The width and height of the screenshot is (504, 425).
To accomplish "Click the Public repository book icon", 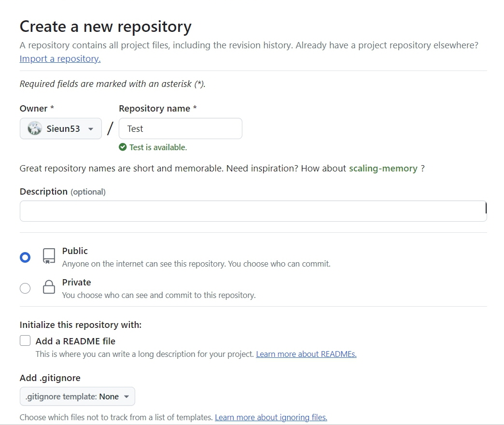I will point(49,256).
